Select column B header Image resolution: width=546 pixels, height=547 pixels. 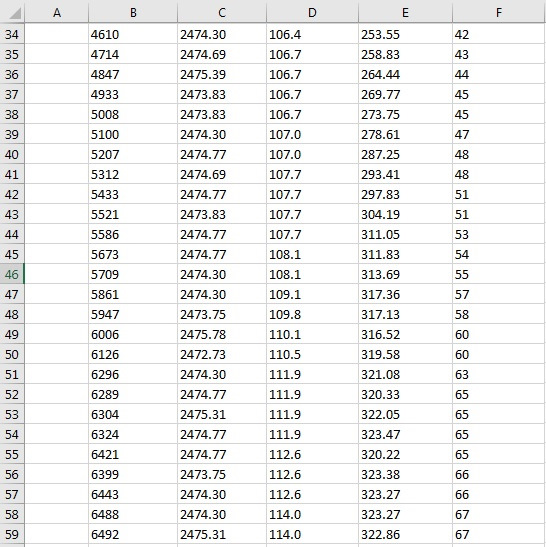[133, 13]
